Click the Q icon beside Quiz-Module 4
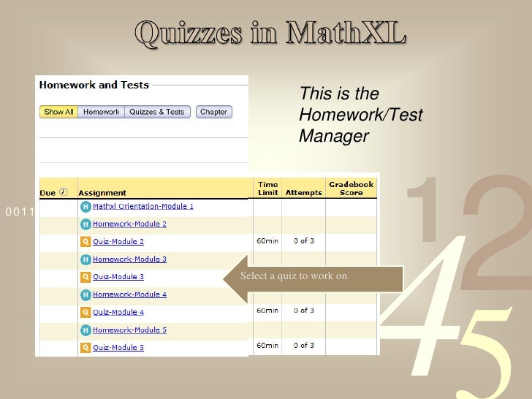The image size is (532, 399). tap(85, 313)
